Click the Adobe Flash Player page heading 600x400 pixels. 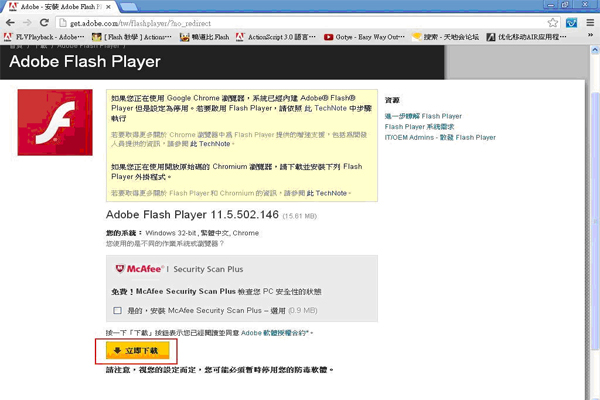[x=85, y=61]
